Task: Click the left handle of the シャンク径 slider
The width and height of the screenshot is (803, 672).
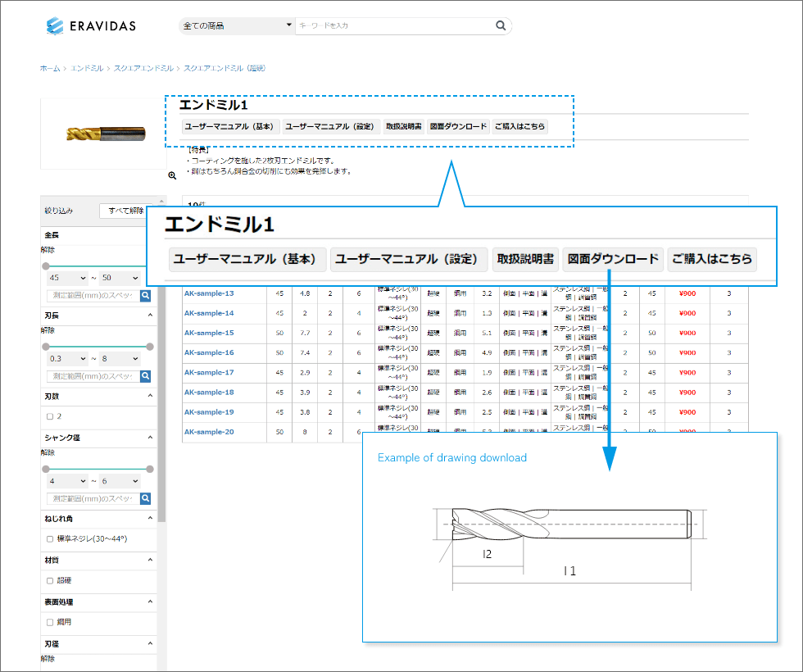Action: (46, 469)
